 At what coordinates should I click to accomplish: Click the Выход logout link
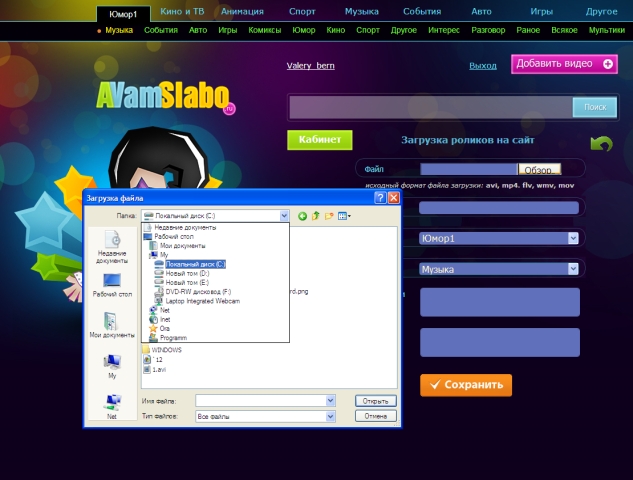point(482,66)
